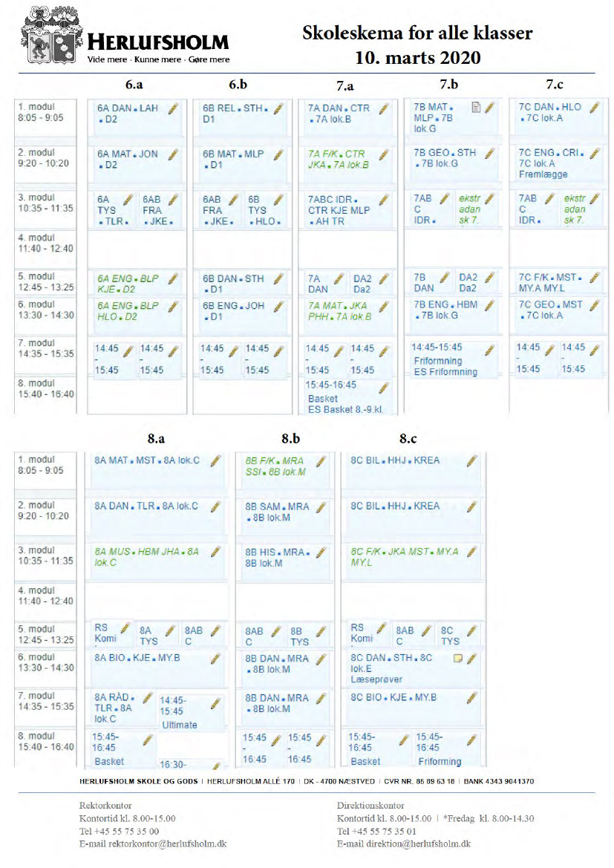Open yellow note icon on 8C DAN

click(458, 659)
